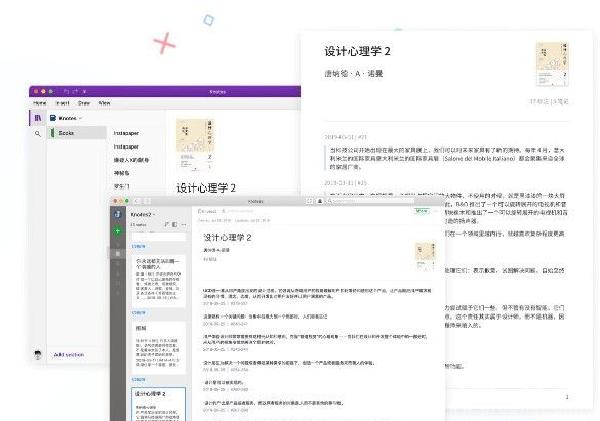The width and height of the screenshot is (600, 421).
Task: Open the Insert tab in OneNote
Action: click(x=62, y=102)
